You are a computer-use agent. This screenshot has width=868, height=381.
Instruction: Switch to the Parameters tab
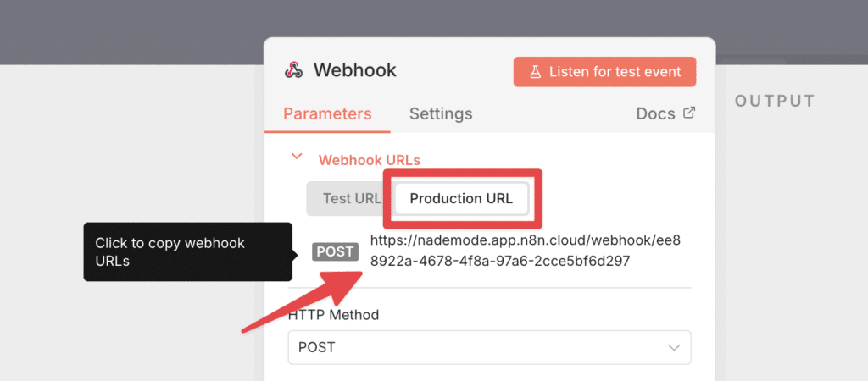pyautogui.click(x=327, y=113)
